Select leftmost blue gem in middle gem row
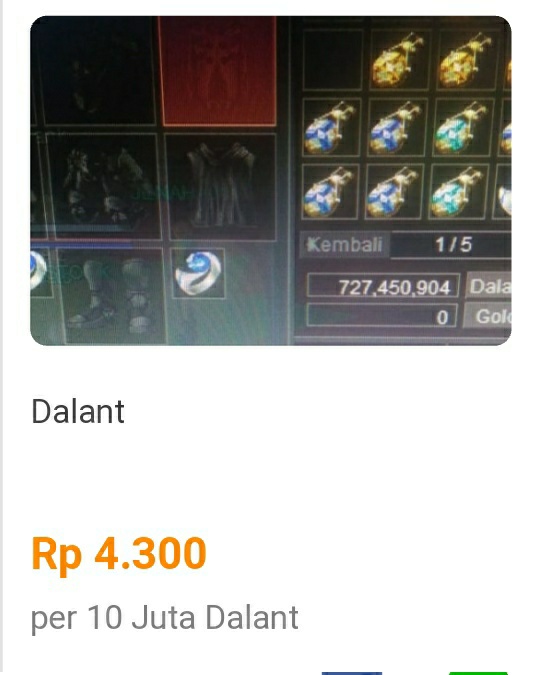Image resolution: width=539 pixels, height=675 pixels. [x=331, y=127]
